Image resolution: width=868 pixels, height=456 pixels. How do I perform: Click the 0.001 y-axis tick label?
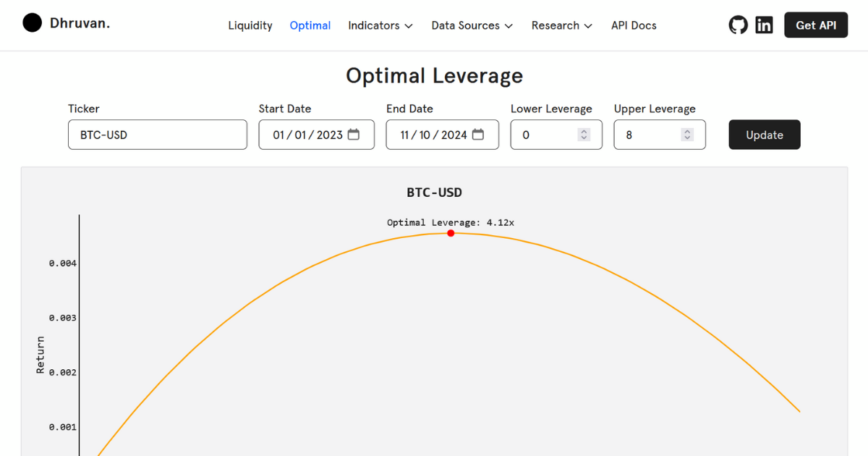coord(63,427)
